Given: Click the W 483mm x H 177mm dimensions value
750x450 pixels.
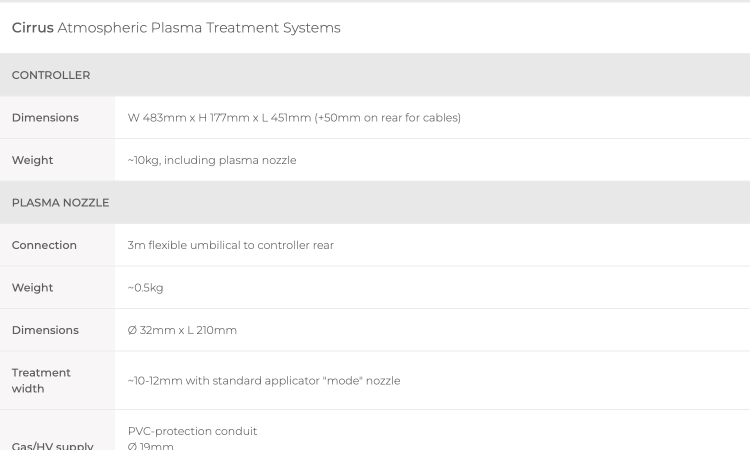Looking at the screenshot, I should pos(294,118).
